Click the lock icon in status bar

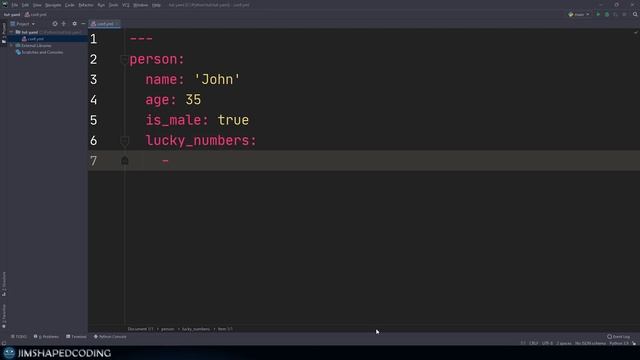[634, 343]
